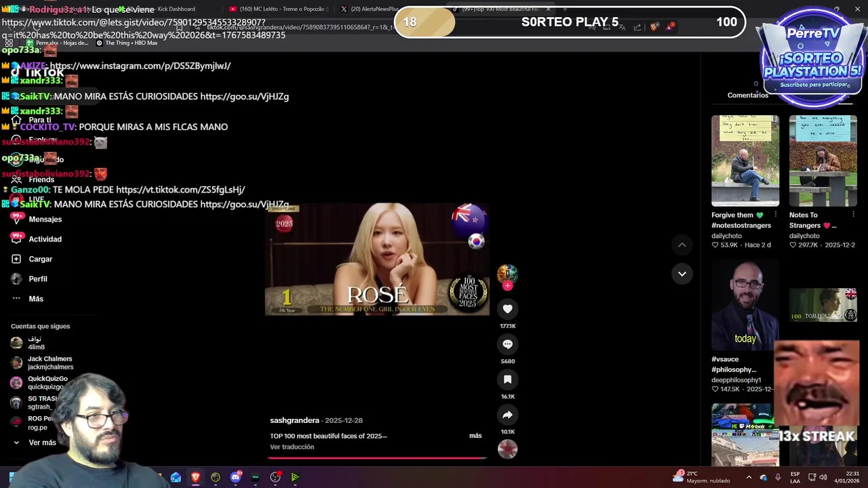Open the Notes To Strangers video thumbnail
The image size is (868, 488).
click(x=823, y=161)
